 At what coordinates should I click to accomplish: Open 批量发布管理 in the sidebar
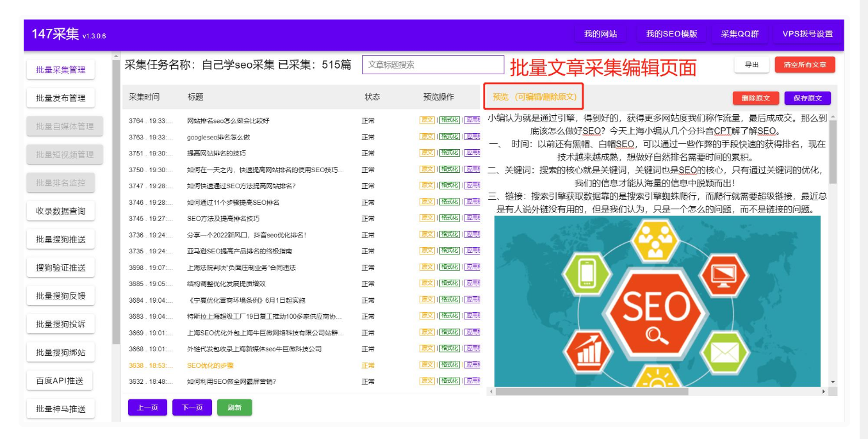(60, 98)
